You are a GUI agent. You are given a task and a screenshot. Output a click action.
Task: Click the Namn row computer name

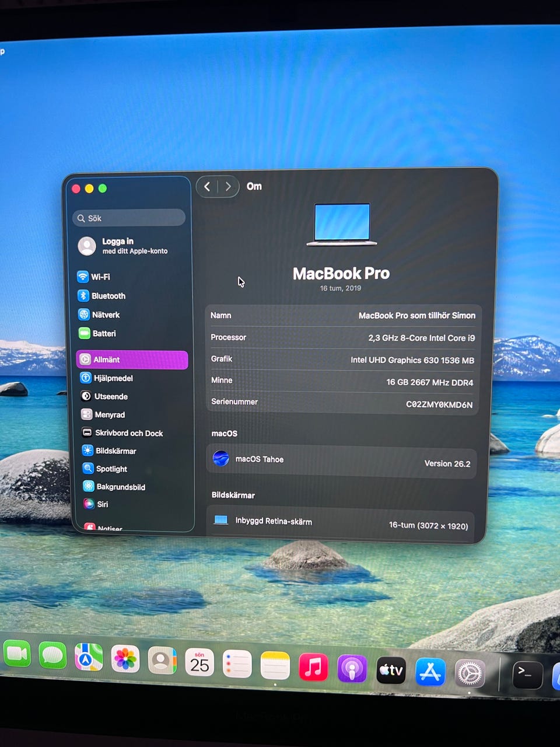(x=416, y=315)
